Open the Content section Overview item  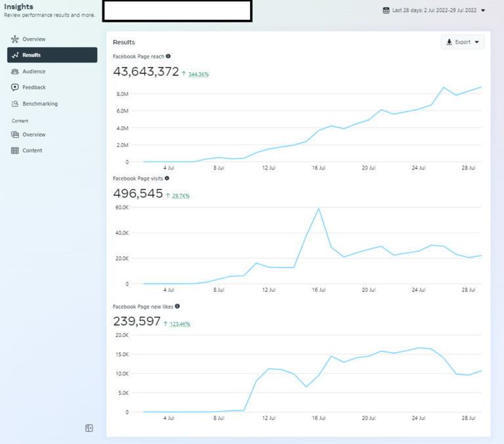point(33,135)
